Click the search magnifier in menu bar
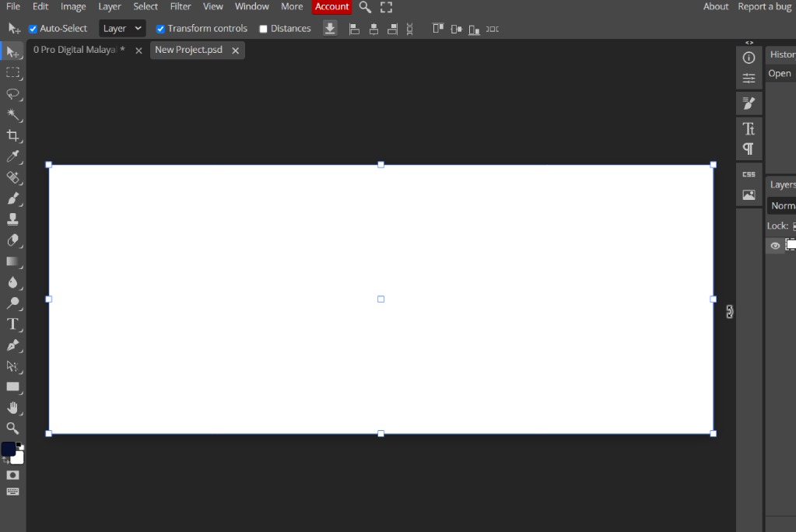Screen dimensions: 796x532 tap(365, 7)
